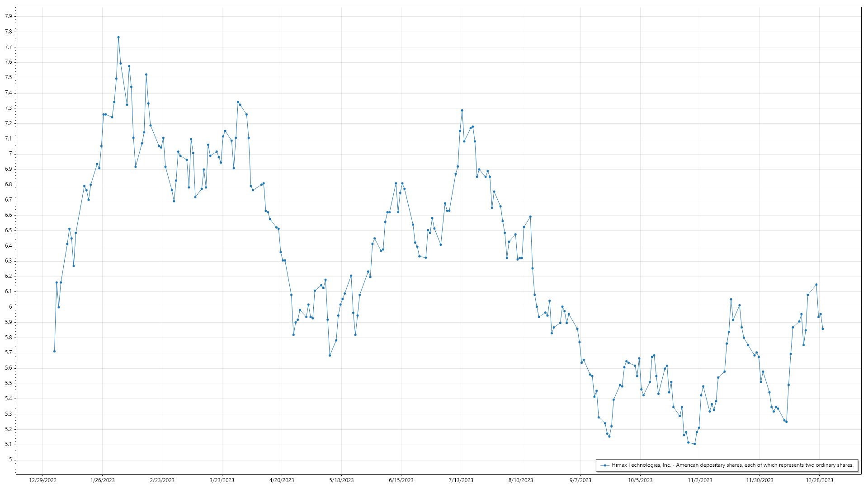Click the 1/26/2023 x-axis date label
The height and width of the screenshot is (488, 868).
[103, 480]
